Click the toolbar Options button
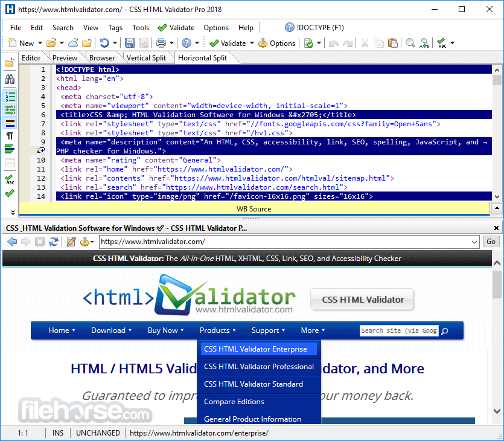 coord(277,43)
